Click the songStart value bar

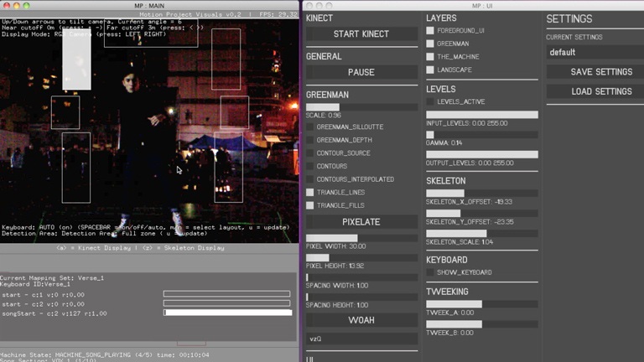point(227,313)
